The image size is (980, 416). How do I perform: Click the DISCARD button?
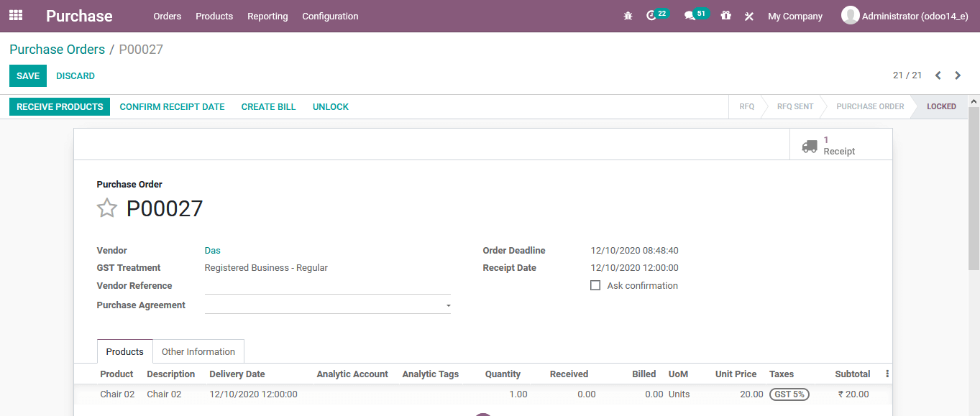pos(75,75)
